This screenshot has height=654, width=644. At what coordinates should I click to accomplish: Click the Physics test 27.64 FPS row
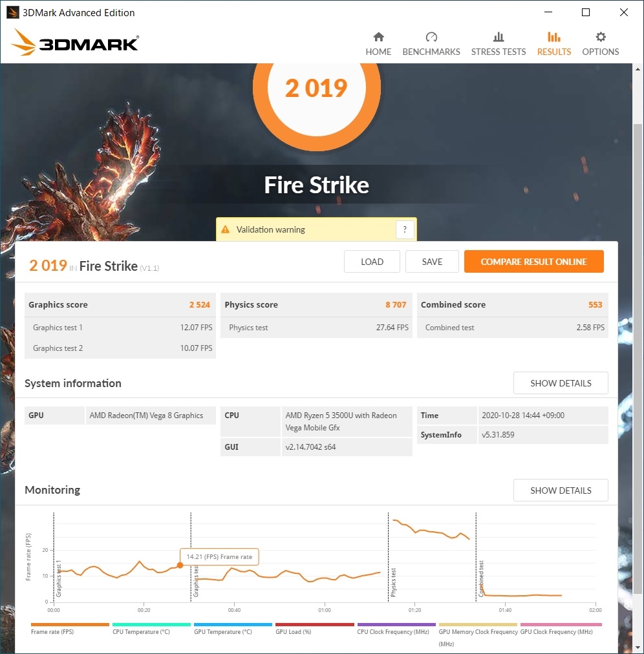pyautogui.click(x=316, y=328)
